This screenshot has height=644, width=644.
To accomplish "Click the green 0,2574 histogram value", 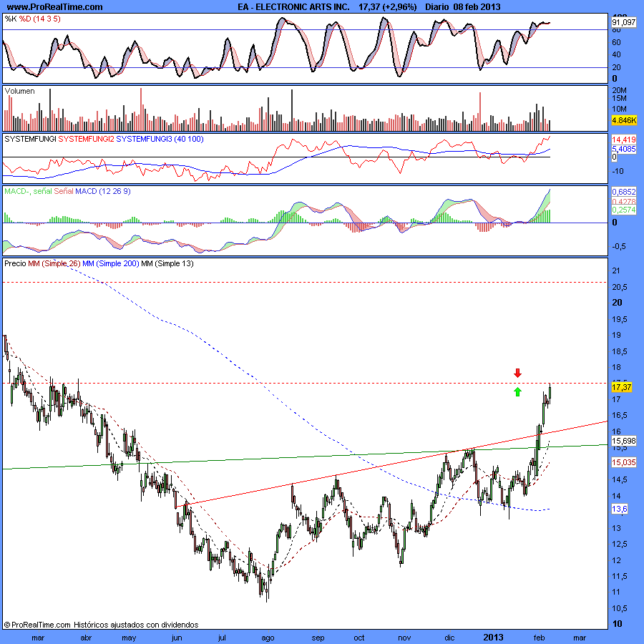I will click(x=623, y=210).
